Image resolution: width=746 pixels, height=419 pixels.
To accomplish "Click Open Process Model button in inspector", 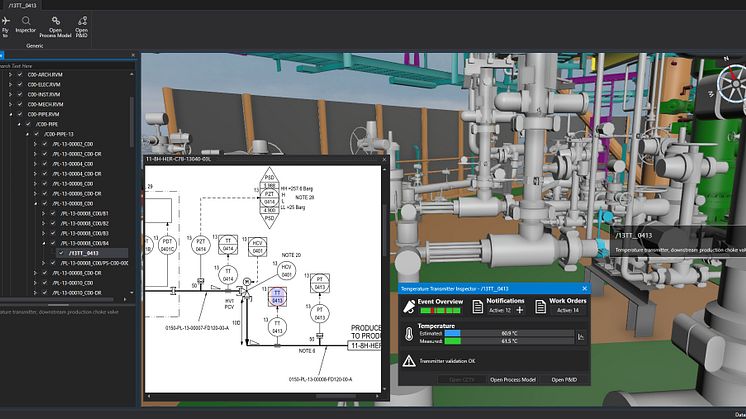I will click(x=513, y=380).
